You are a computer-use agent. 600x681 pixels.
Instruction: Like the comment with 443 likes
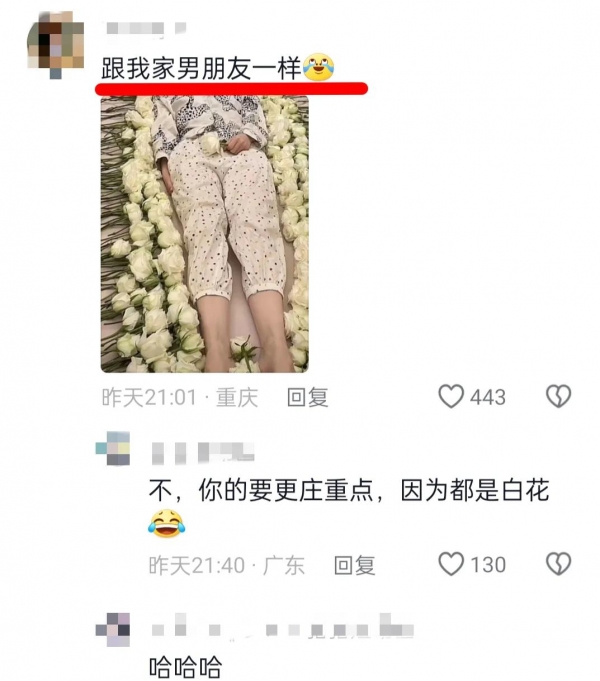click(451, 397)
